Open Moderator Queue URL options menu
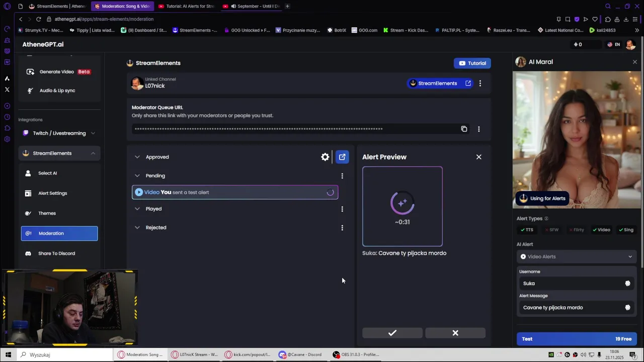Screen dimensions: 644x362 pyautogui.click(x=478, y=129)
